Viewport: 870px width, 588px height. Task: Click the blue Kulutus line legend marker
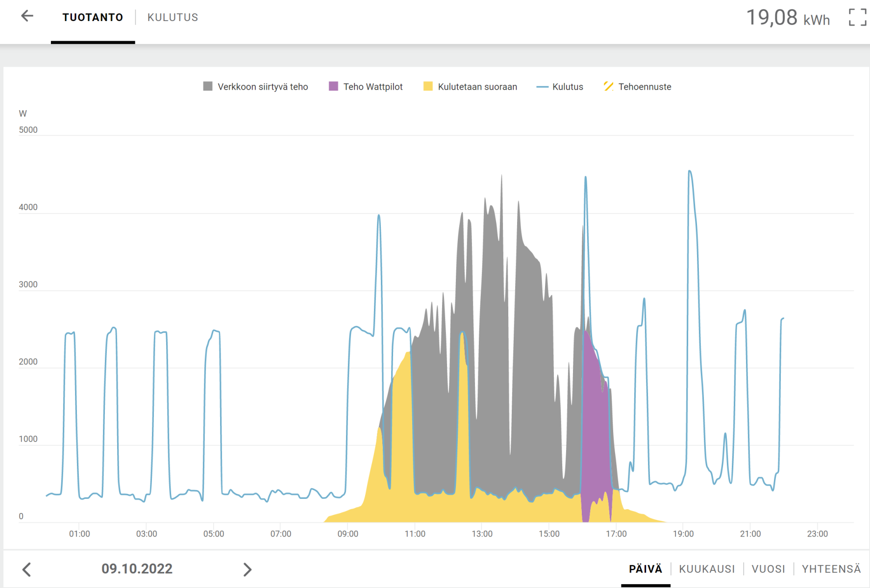coord(542,87)
